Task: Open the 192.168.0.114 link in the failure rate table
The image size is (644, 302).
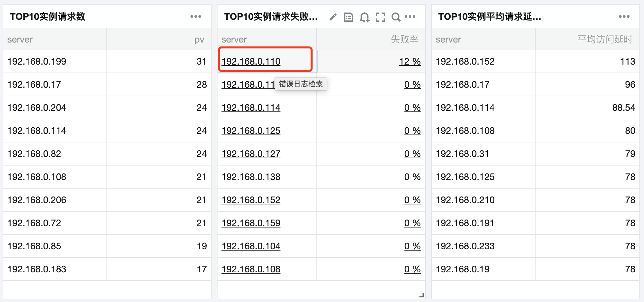Action: (x=251, y=108)
